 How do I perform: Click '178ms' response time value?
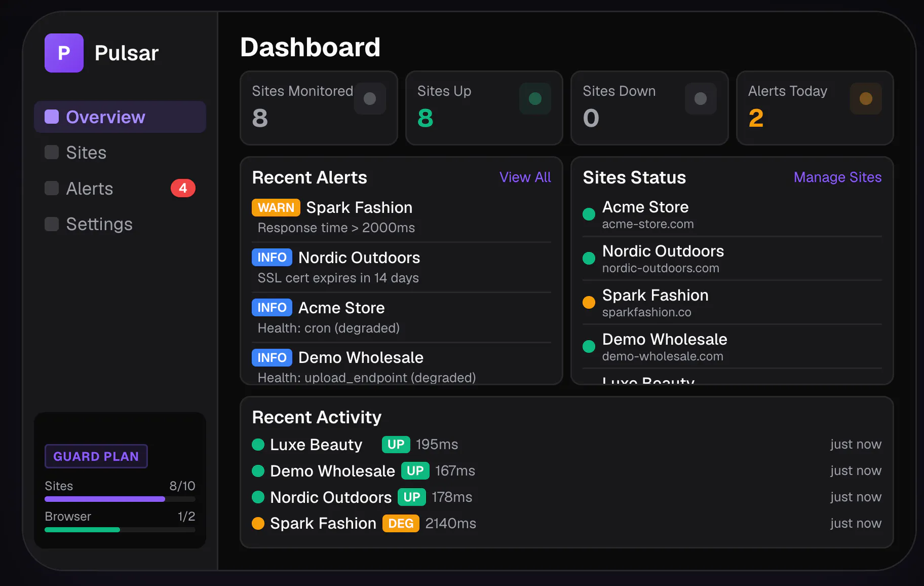452,497
